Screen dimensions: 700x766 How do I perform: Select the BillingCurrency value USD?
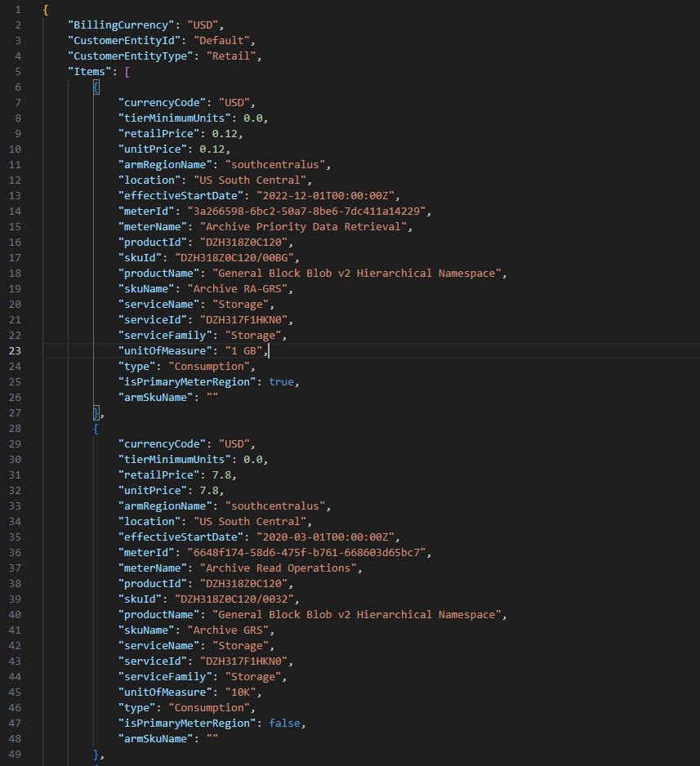coord(203,24)
